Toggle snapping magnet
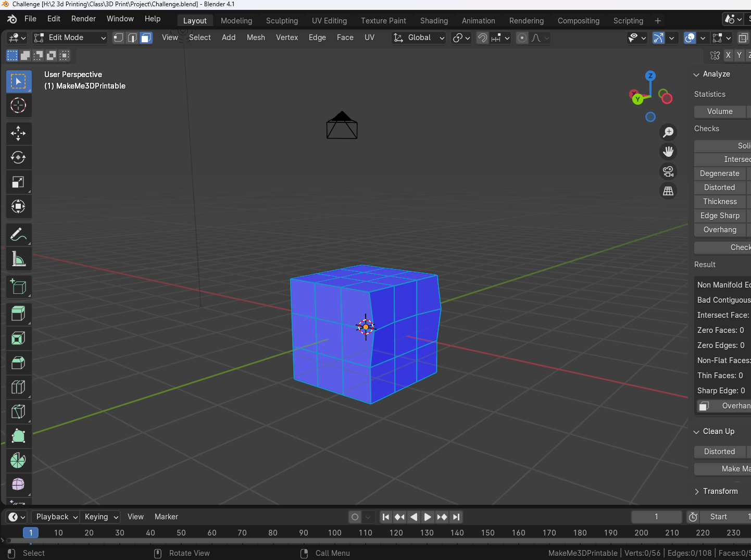The width and height of the screenshot is (751, 560). [483, 38]
